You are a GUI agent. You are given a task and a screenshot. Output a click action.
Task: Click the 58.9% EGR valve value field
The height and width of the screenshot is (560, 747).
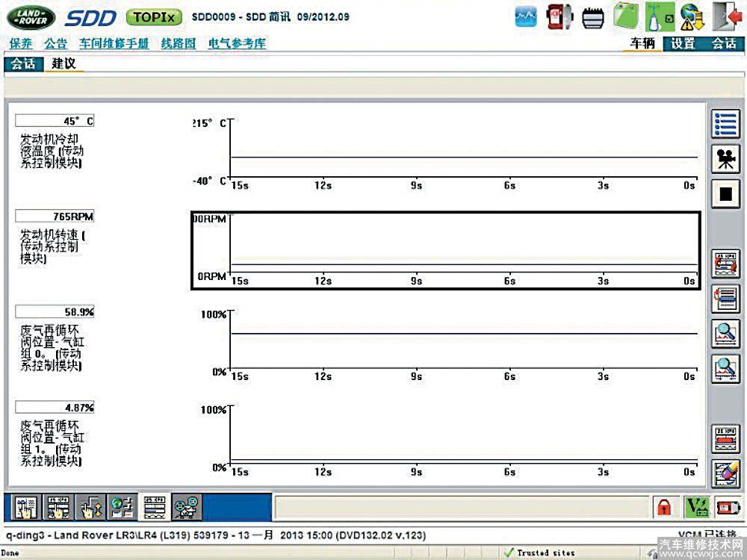pos(55,311)
